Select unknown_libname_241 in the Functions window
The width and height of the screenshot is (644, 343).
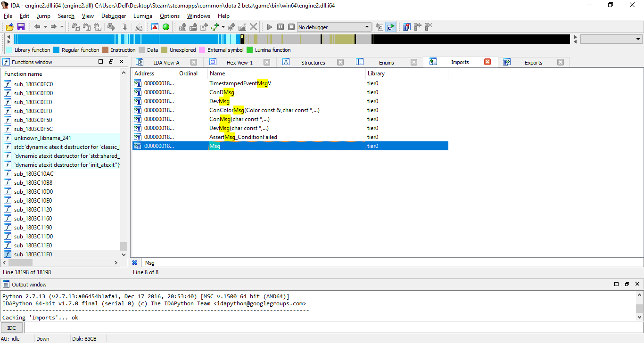pyautogui.click(x=61, y=138)
